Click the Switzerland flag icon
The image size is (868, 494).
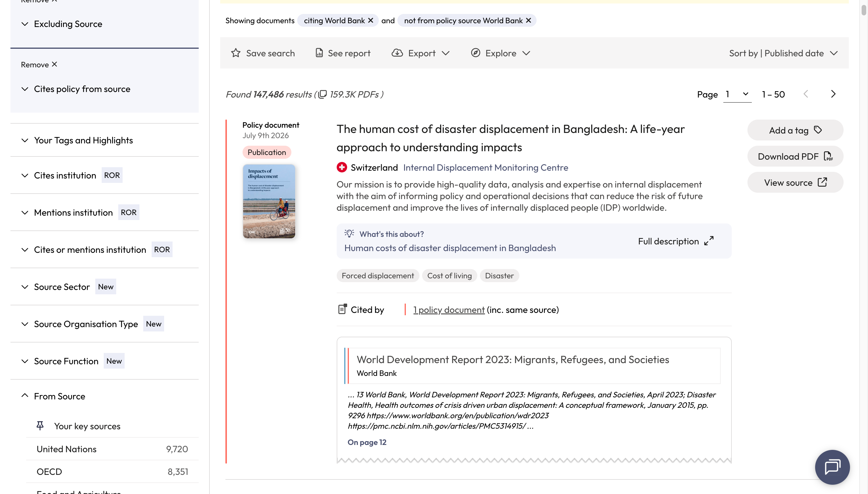[342, 167]
